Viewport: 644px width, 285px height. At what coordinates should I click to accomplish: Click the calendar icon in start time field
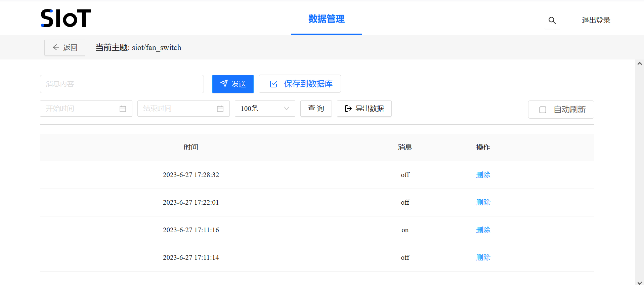123,109
